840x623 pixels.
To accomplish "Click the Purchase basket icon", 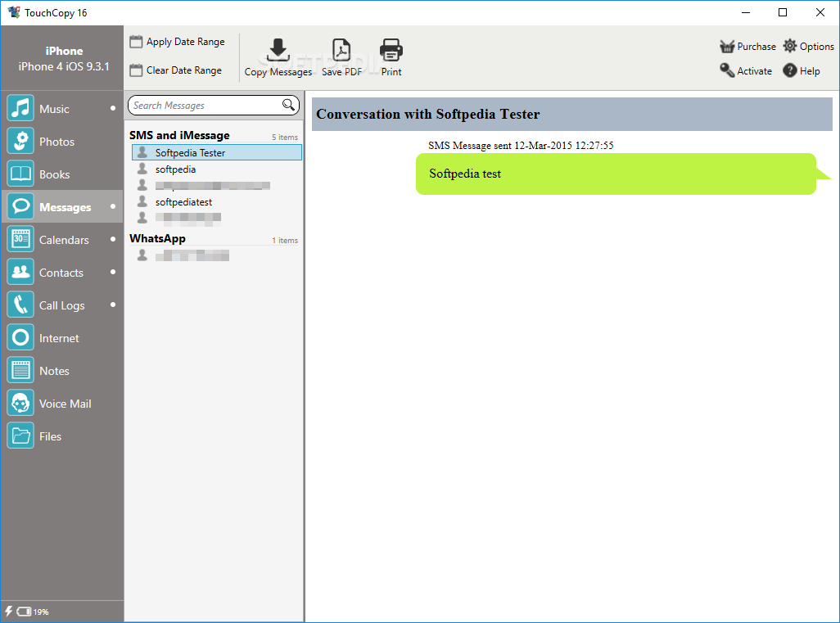I will pos(727,47).
